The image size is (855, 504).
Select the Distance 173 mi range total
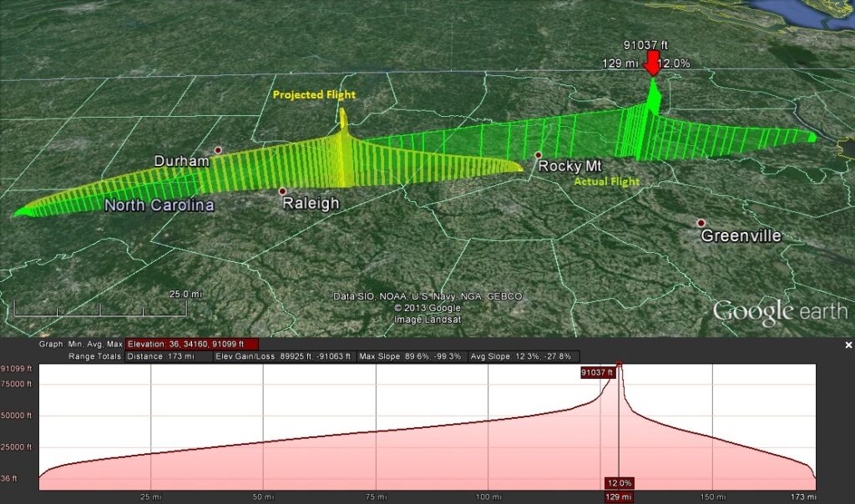click(165, 356)
